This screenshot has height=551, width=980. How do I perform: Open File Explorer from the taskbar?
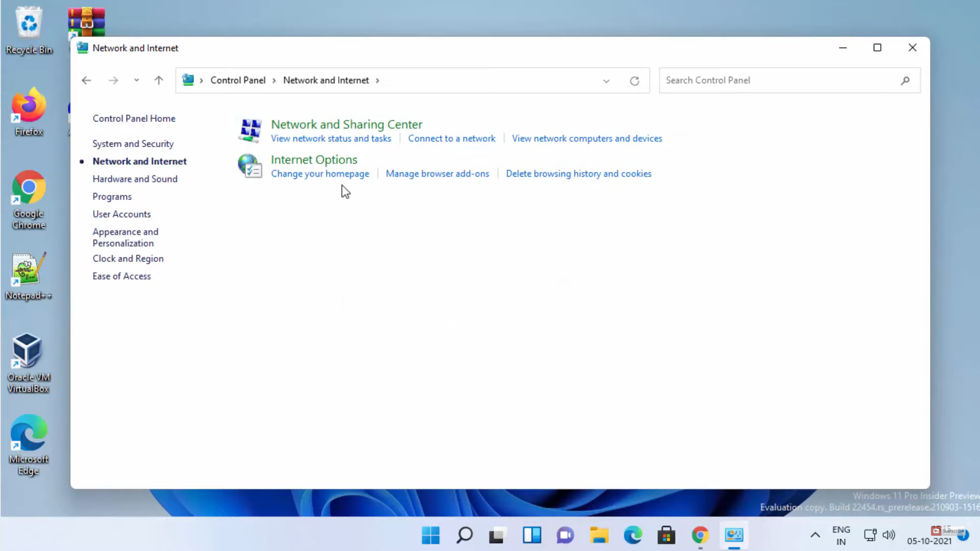(x=599, y=535)
